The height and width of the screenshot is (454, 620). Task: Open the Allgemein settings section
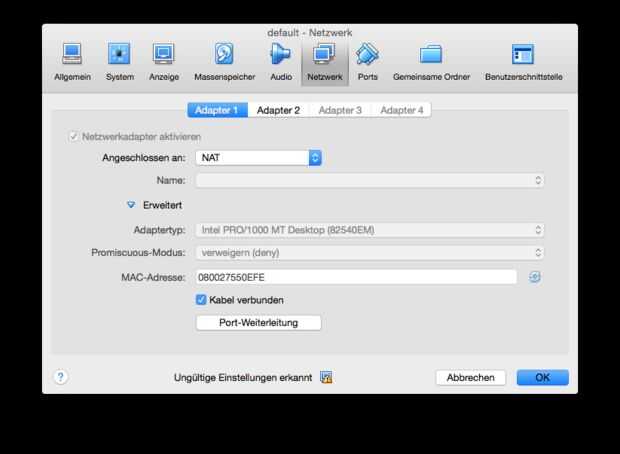tap(72, 62)
